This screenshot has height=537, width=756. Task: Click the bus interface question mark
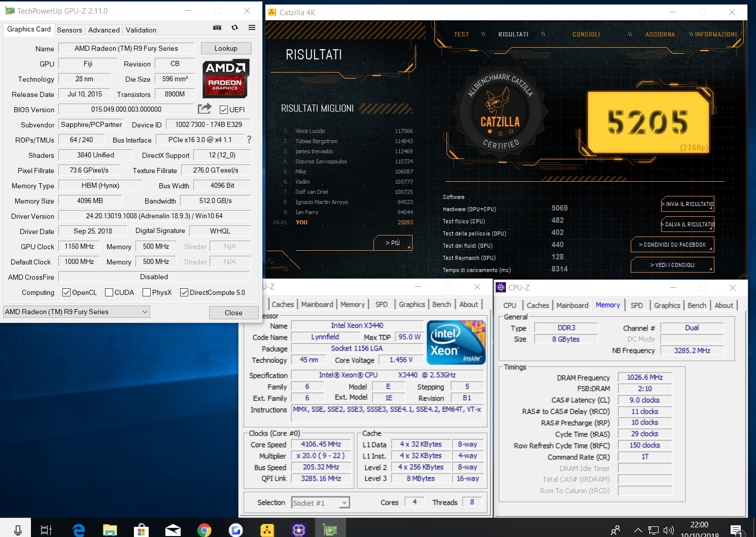pos(249,140)
